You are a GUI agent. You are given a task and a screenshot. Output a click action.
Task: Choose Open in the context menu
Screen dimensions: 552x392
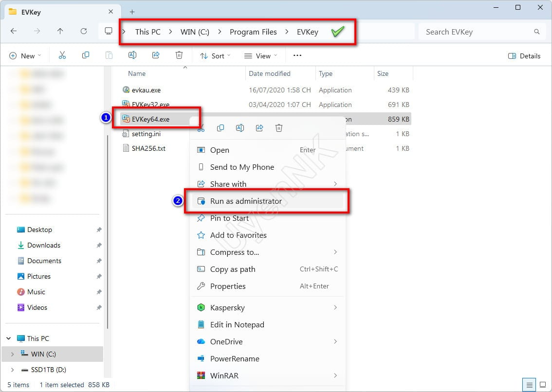268,150
